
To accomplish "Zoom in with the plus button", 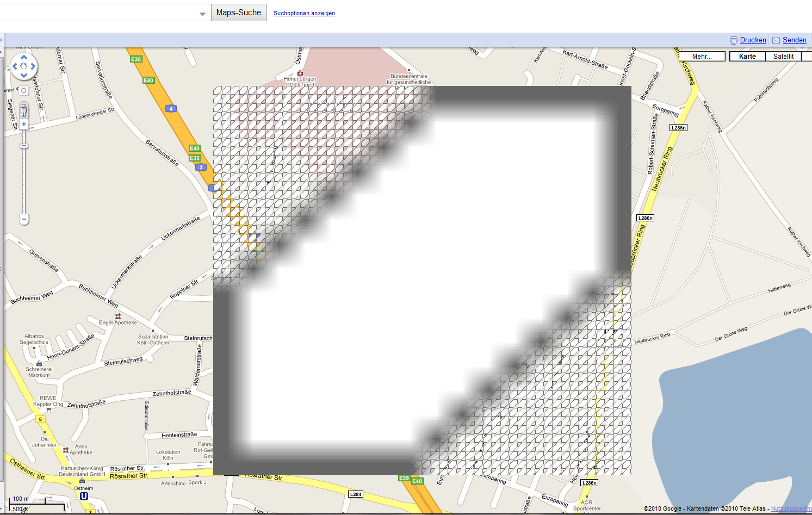I will [24, 124].
